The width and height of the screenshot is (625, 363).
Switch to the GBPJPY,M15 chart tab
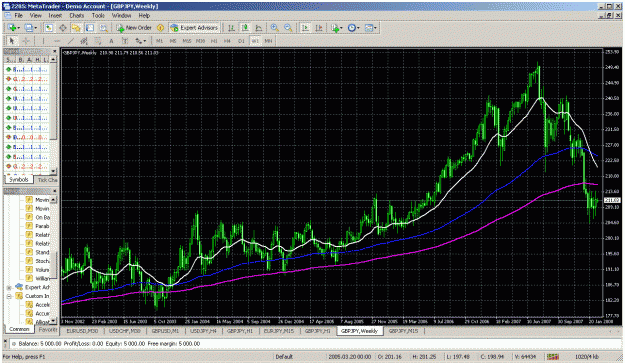[x=403, y=331]
